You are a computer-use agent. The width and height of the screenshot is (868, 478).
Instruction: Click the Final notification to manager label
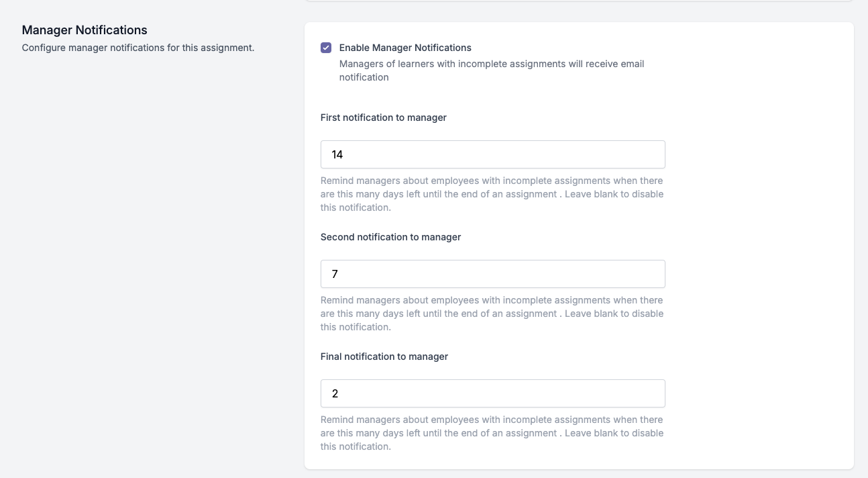coord(384,356)
